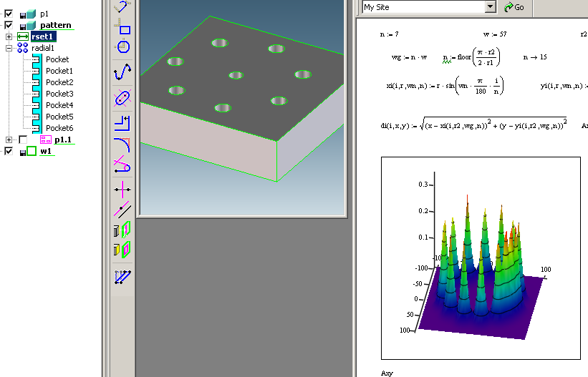The width and height of the screenshot is (588, 377).
Task: Click the green w1 workplane icon
Action: 32,151
